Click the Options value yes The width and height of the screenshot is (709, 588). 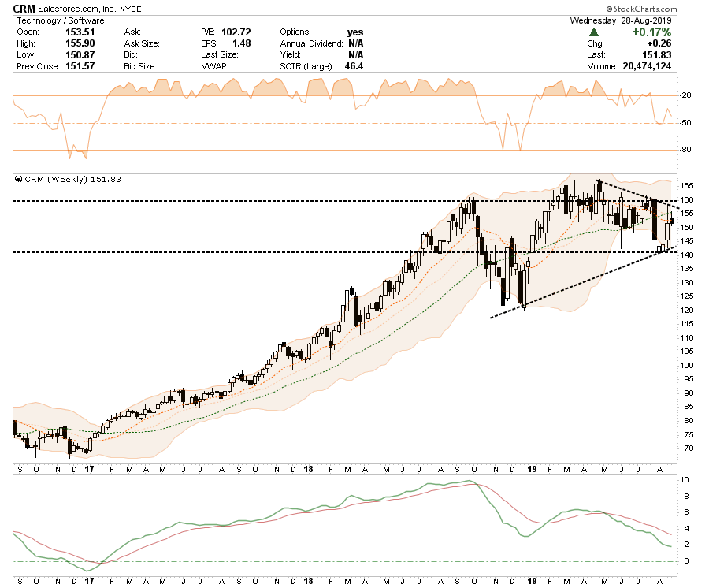[355, 32]
